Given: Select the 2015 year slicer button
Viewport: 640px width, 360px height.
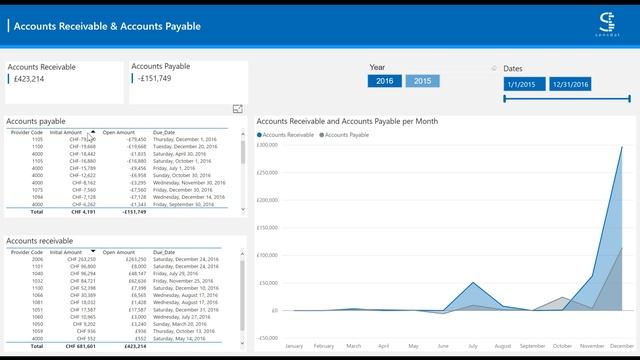Looking at the screenshot, I should coord(422,81).
